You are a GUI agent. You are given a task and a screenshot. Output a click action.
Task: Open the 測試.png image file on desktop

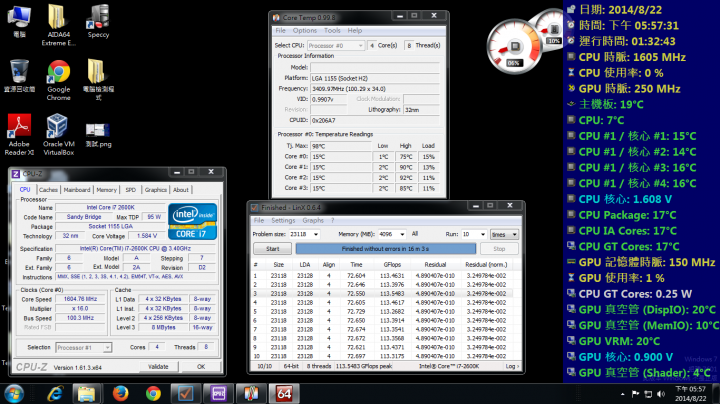click(x=98, y=135)
